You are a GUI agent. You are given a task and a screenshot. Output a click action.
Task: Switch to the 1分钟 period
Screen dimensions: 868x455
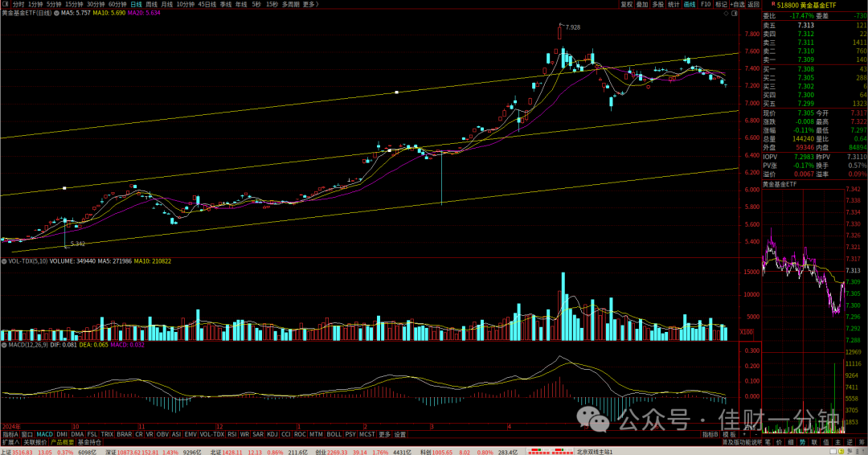coord(35,5)
